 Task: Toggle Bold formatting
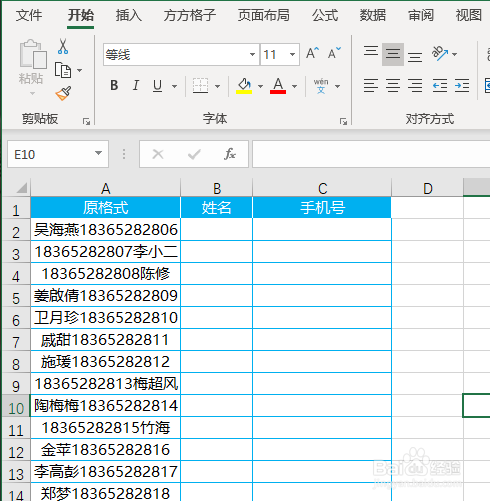point(114,86)
